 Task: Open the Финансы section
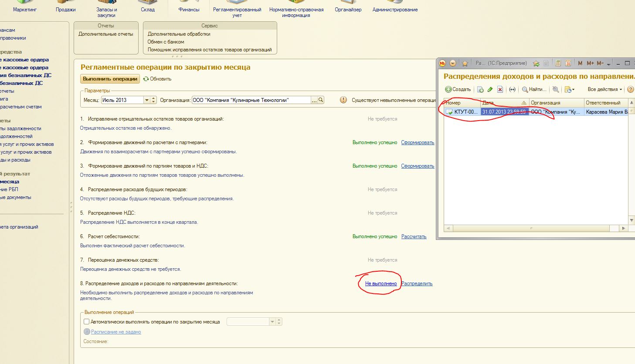coord(189,10)
